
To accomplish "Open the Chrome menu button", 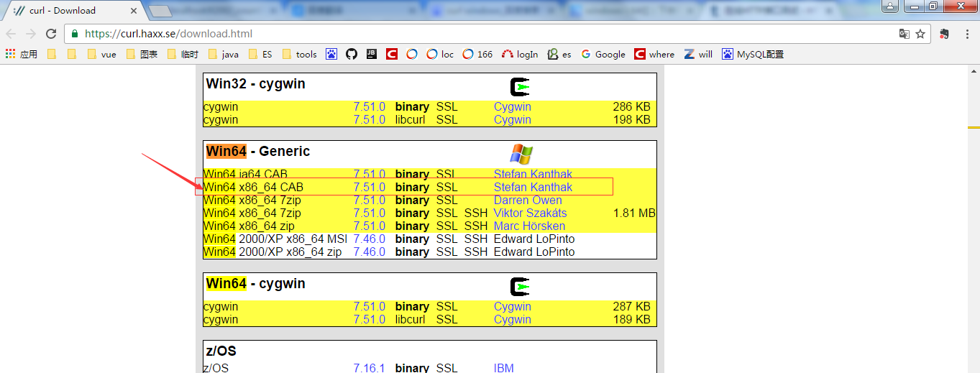I will coord(966,34).
